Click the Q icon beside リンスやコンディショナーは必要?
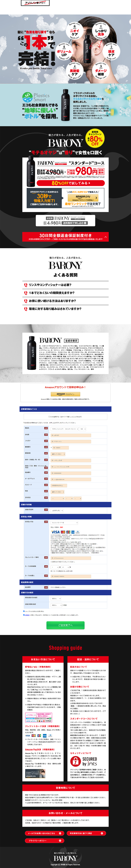This screenshot has width=131, height=868. pos(26,285)
